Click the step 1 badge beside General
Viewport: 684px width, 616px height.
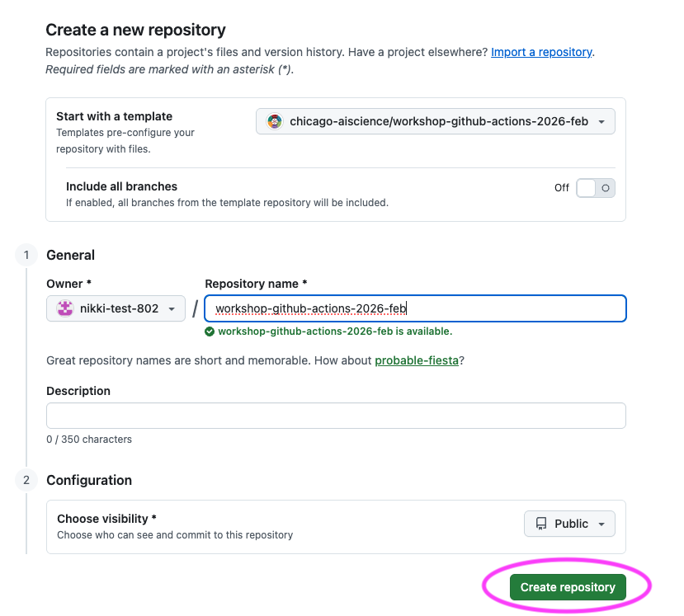pyautogui.click(x=25, y=255)
